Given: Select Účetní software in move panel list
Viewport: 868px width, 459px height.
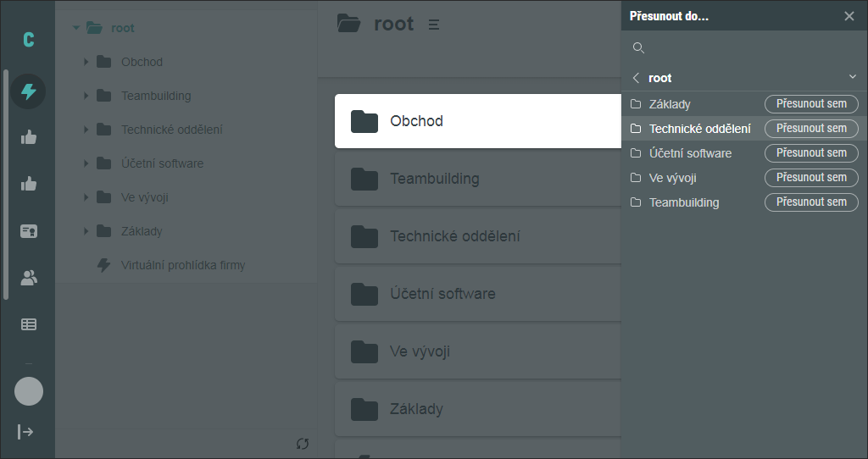Looking at the screenshot, I should point(690,153).
